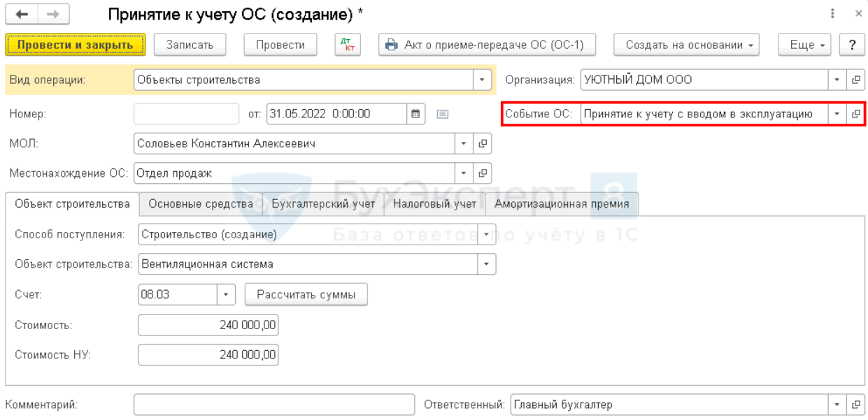Expand Ответственный dropdown arrow
Screen dimensions: 868x420
(x=838, y=405)
